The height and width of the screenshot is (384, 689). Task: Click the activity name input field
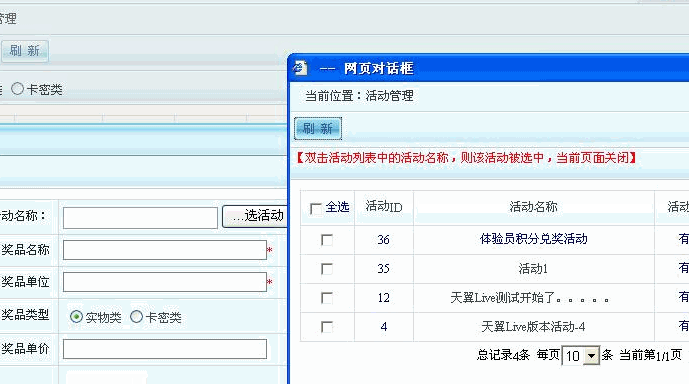coord(140,218)
